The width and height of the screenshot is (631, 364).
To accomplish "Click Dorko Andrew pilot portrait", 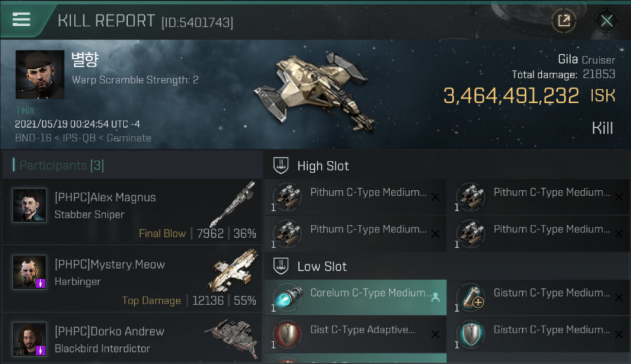I will click(x=30, y=338).
